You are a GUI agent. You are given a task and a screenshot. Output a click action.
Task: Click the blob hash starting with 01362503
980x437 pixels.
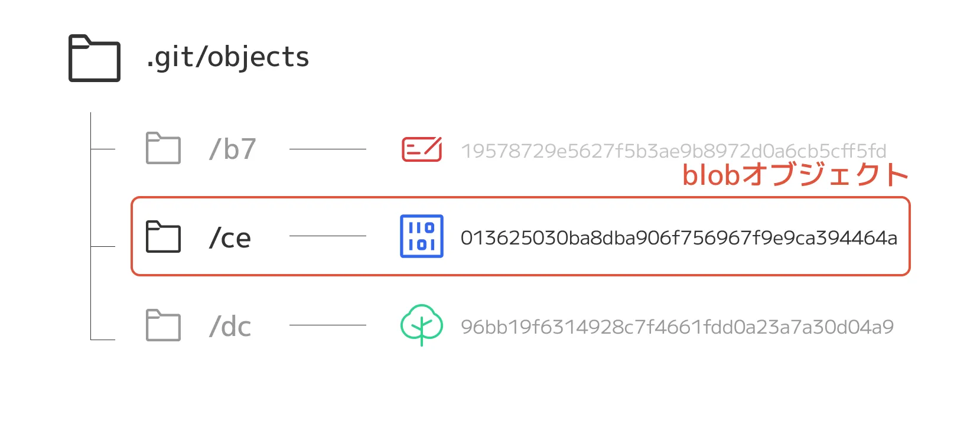(679, 238)
